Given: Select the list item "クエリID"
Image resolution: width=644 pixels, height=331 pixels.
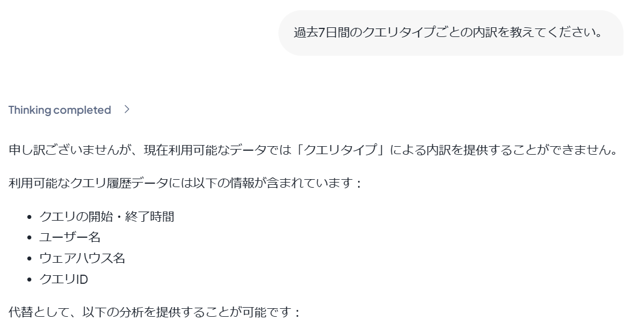Looking at the screenshot, I should tap(63, 279).
